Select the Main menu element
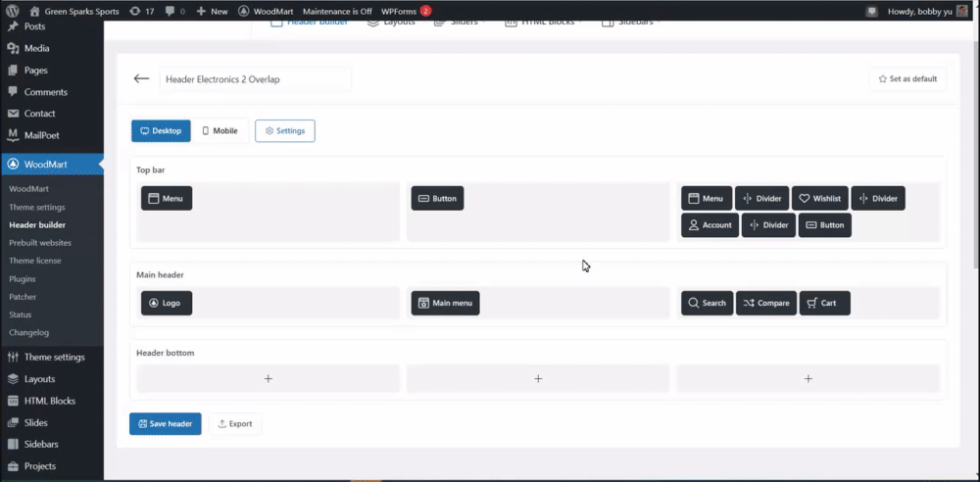The height and width of the screenshot is (482, 980). pos(445,303)
